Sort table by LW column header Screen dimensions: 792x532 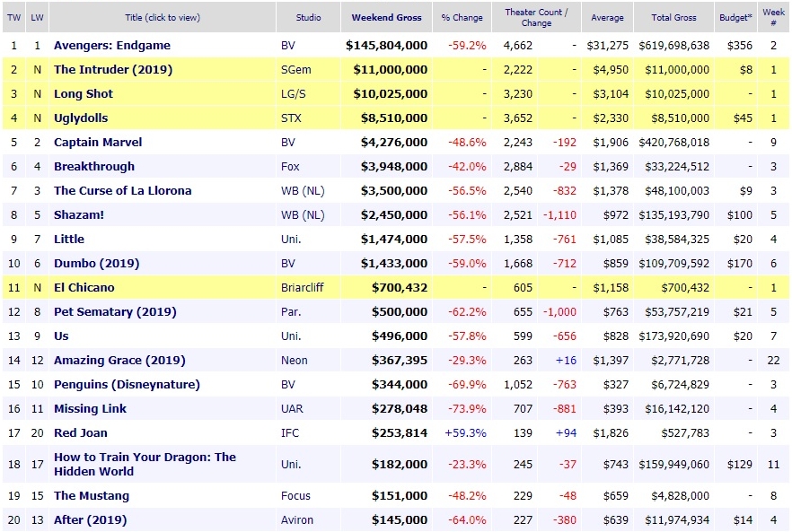point(37,18)
